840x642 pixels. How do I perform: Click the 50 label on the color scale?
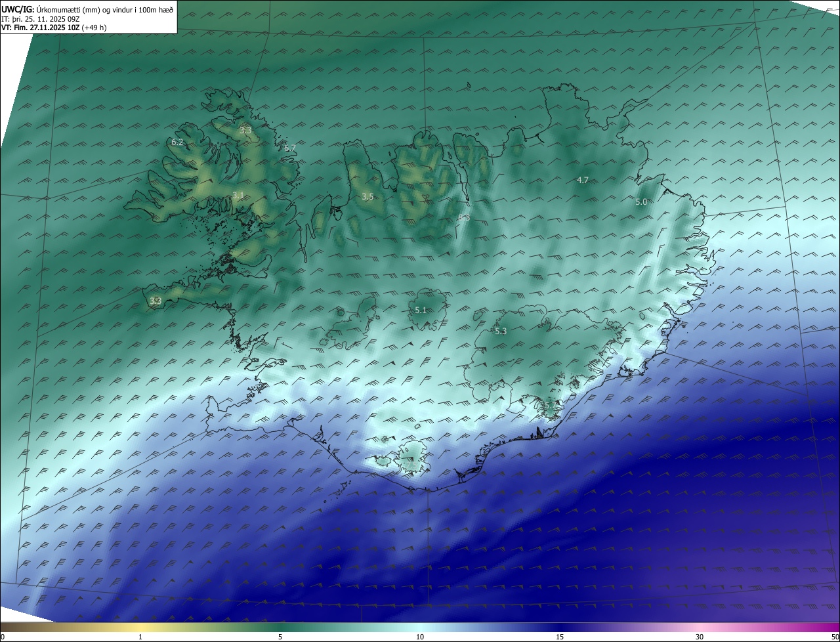[x=835, y=637]
